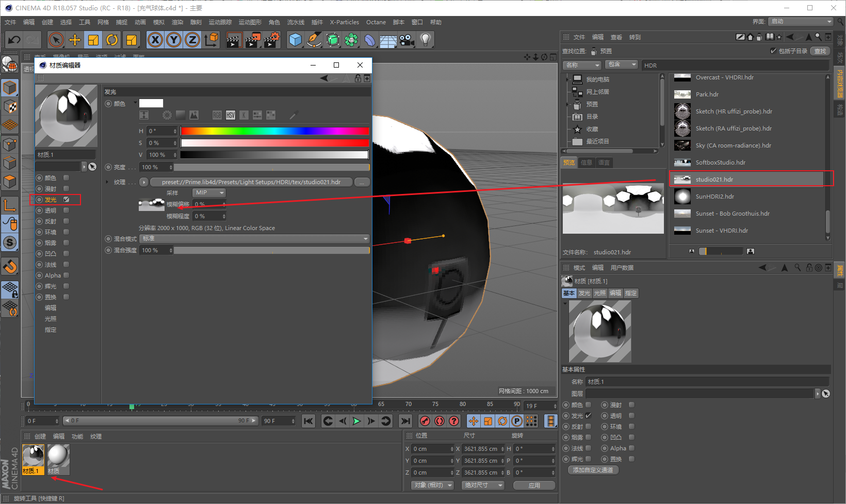Select the Scale tool icon
This screenshot has width=846, height=504.
93,40
